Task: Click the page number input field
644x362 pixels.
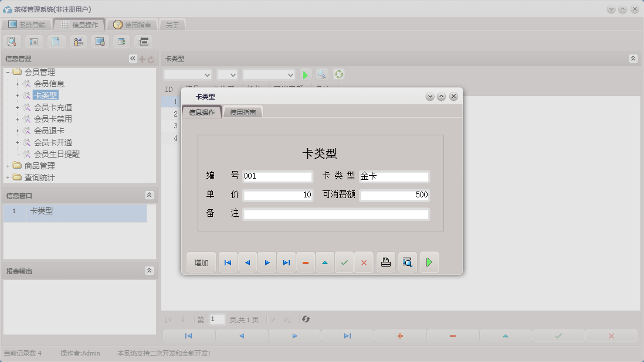Action: click(x=216, y=319)
